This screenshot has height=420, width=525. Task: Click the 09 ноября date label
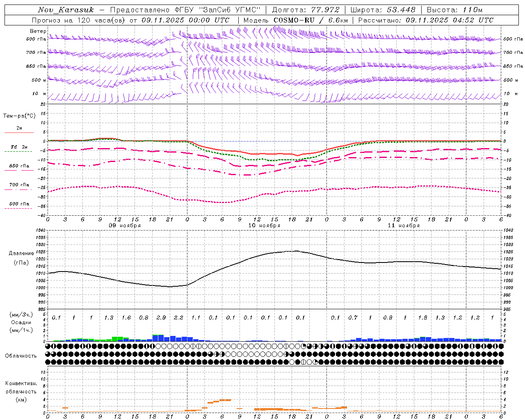click(x=125, y=226)
